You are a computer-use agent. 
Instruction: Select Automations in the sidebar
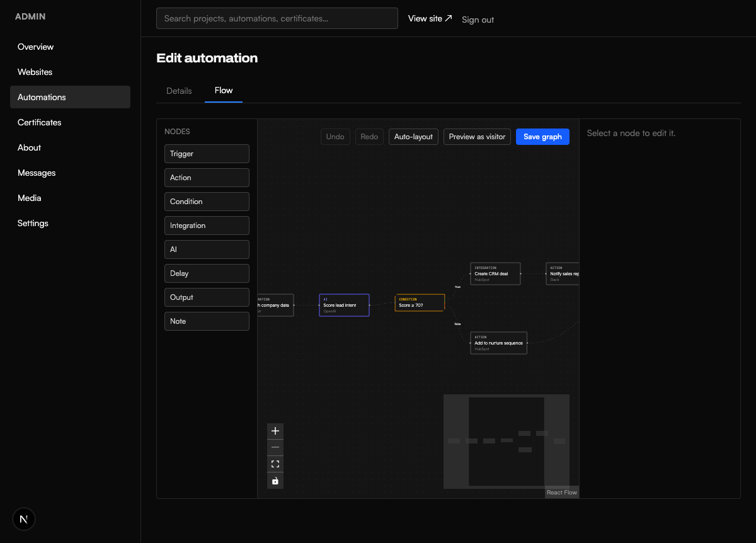(70, 97)
